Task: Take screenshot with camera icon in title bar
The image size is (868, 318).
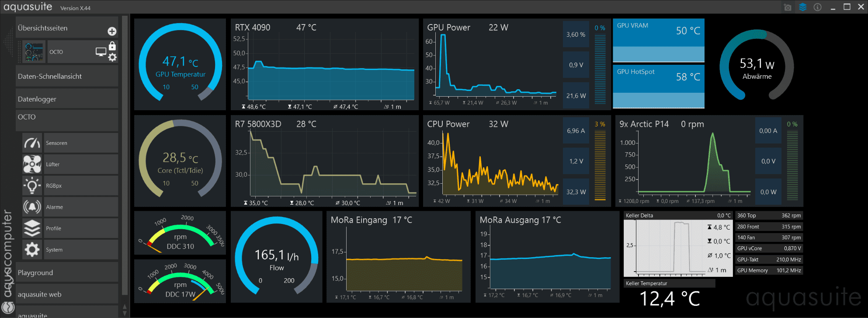Action: pyautogui.click(x=788, y=7)
